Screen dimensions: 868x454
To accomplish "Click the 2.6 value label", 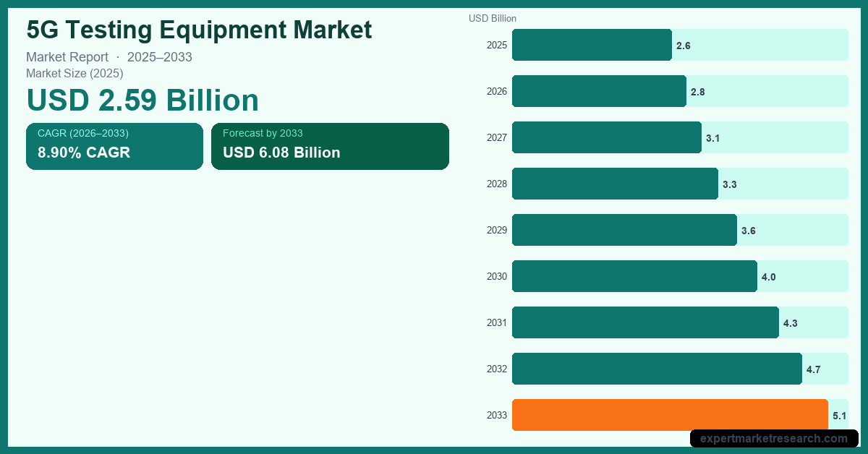I will click(x=683, y=46).
